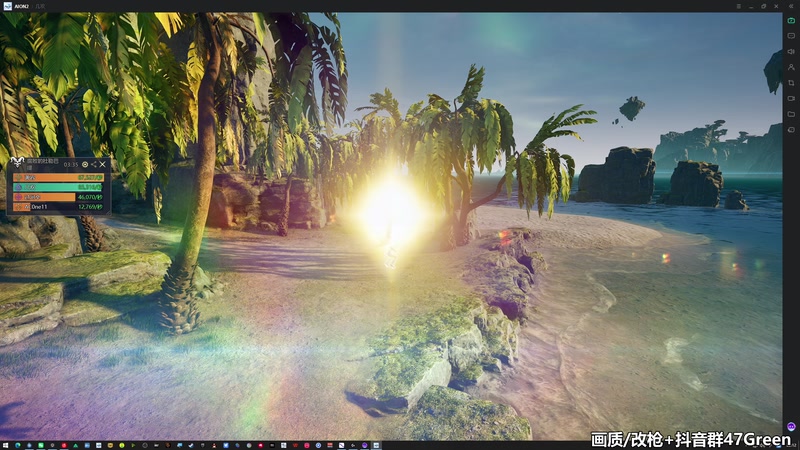Open the Windows Start menu
Viewport: 800px width, 450px height.
click(5, 445)
